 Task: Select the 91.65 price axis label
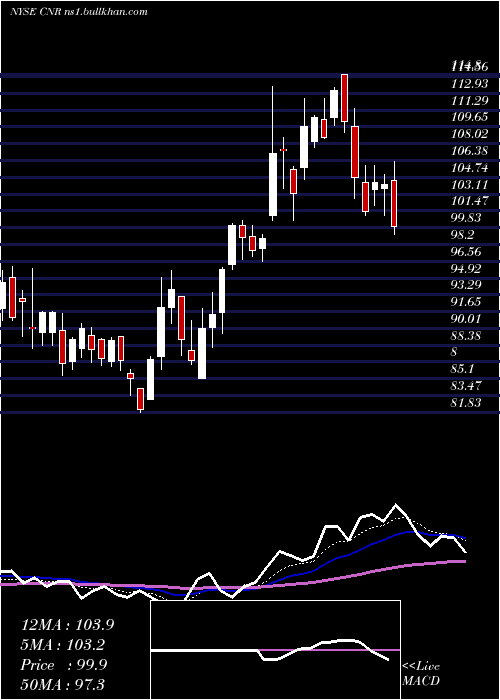click(x=466, y=302)
